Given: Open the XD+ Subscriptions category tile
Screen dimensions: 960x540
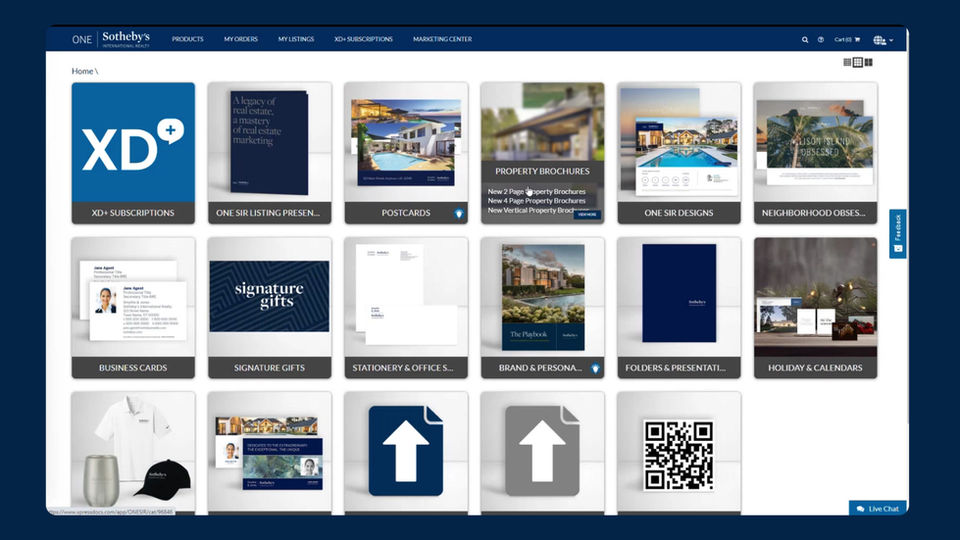Looking at the screenshot, I should point(133,153).
